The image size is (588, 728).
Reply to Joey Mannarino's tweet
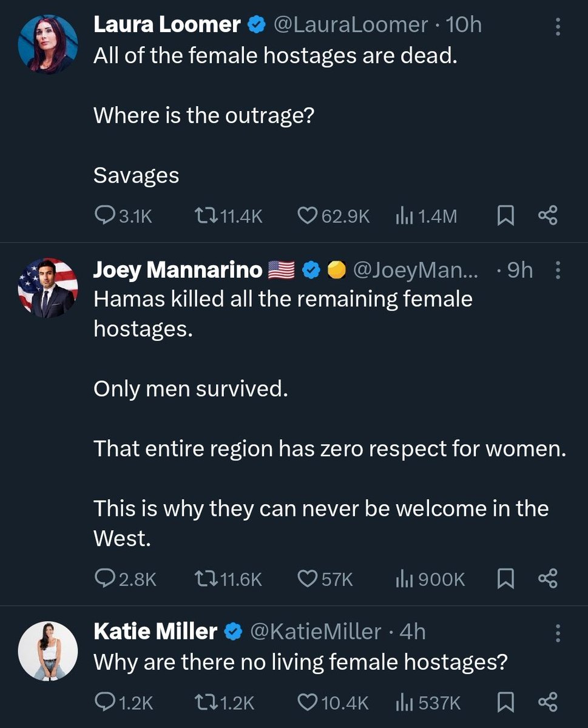click(x=126, y=579)
